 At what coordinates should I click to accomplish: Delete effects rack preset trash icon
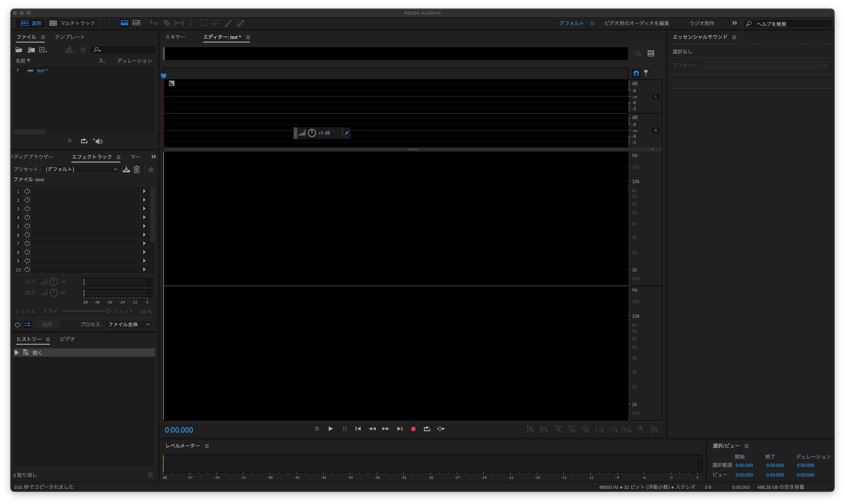[137, 169]
